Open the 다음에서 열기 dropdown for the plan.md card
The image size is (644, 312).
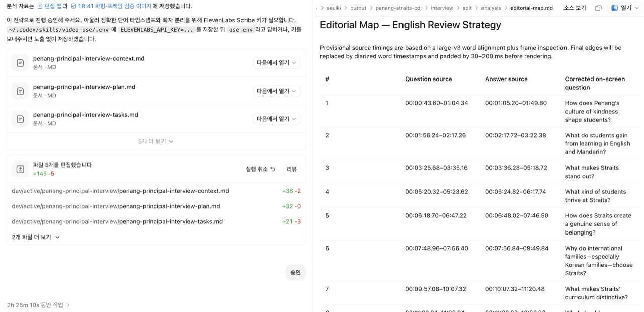(276, 91)
